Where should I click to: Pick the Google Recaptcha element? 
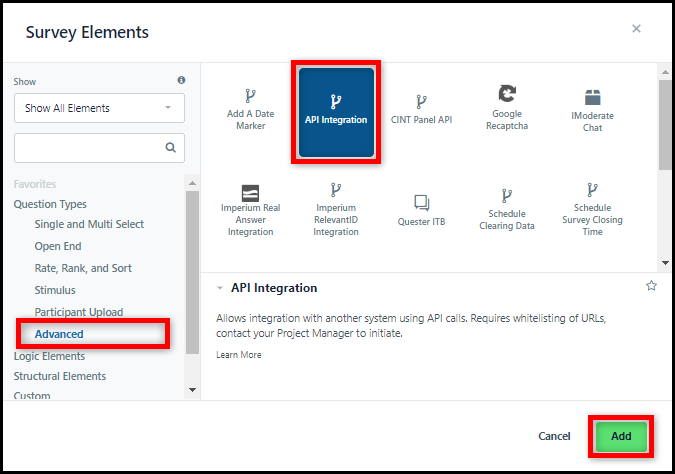click(507, 108)
